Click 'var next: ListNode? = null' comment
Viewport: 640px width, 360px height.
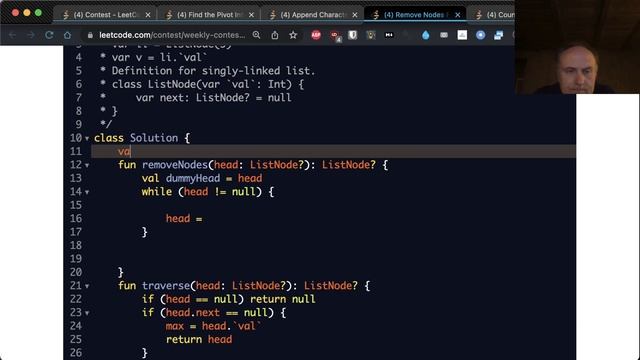tap(213, 98)
